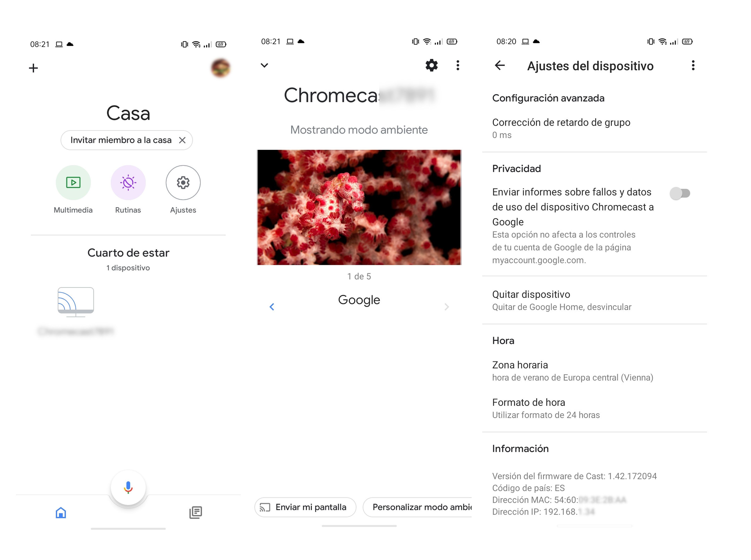Screen dimensions: 751x560
Task: Dismiss the Invitar miembro a la casa chip
Action: (x=182, y=140)
